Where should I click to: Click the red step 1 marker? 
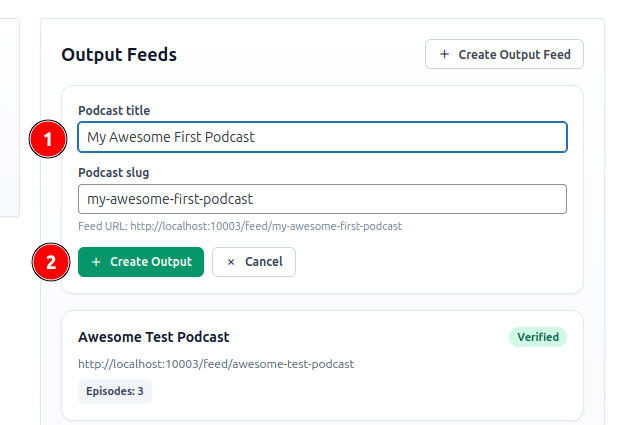pos(48,138)
